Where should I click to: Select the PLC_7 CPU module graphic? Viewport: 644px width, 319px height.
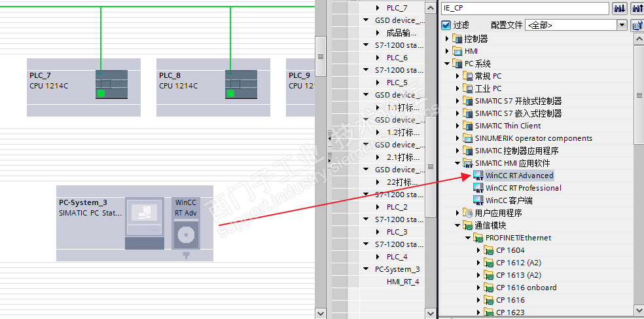coord(112,84)
